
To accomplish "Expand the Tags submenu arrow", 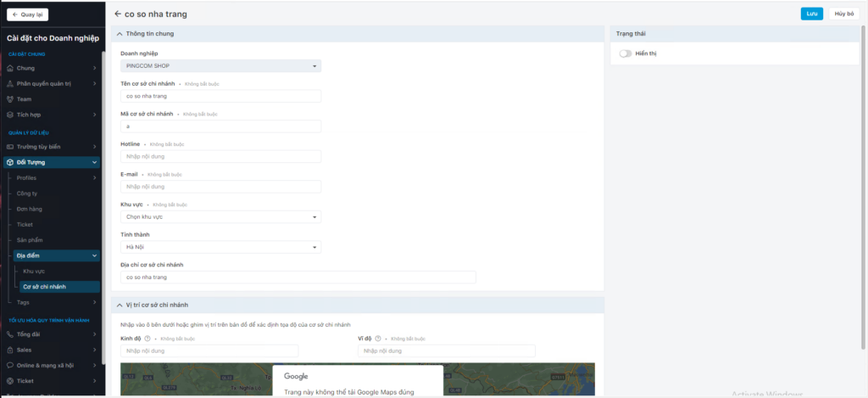I will [x=95, y=302].
